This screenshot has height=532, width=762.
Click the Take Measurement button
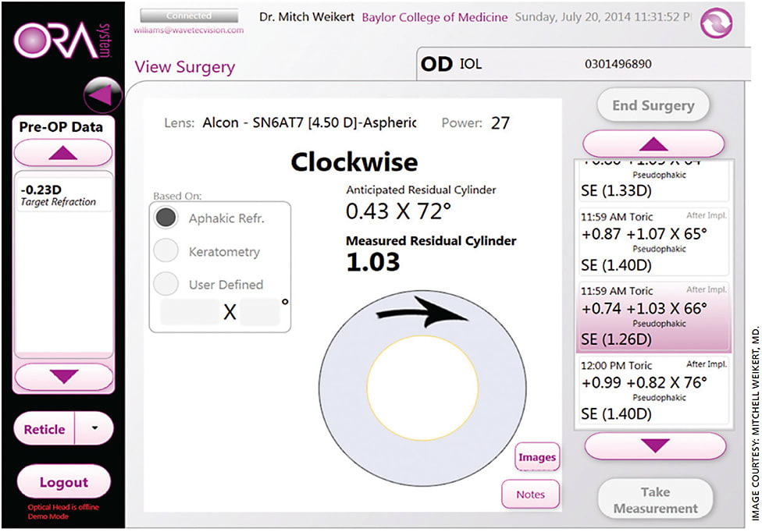pyautogui.click(x=654, y=498)
